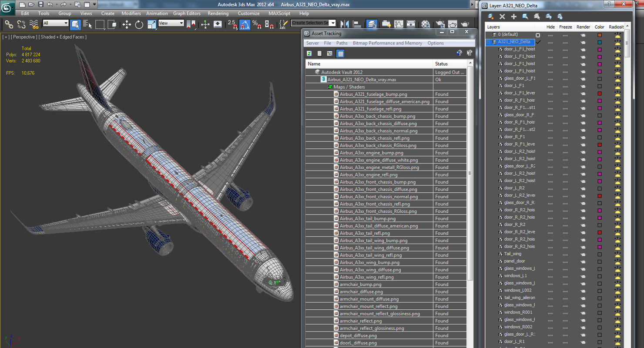
Task: Activate the Select and Rotate tool
Action: pos(139,24)
